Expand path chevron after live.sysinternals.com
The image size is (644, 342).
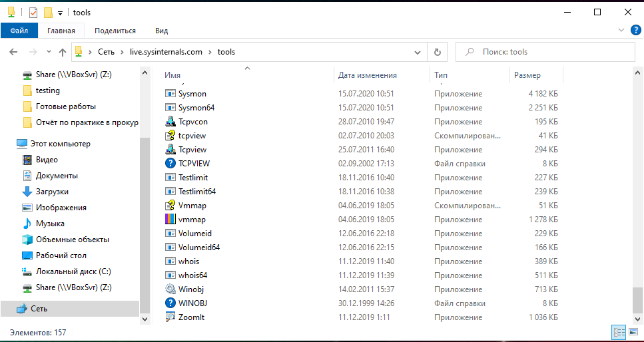[210, 52]
